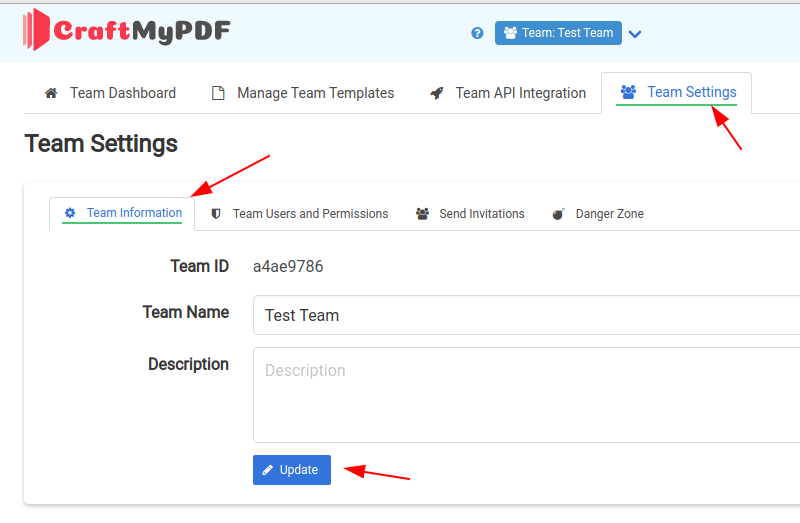Expand the team switcher chevron dropdown
This screenshot has height=523, width=800.
point(635,34)
